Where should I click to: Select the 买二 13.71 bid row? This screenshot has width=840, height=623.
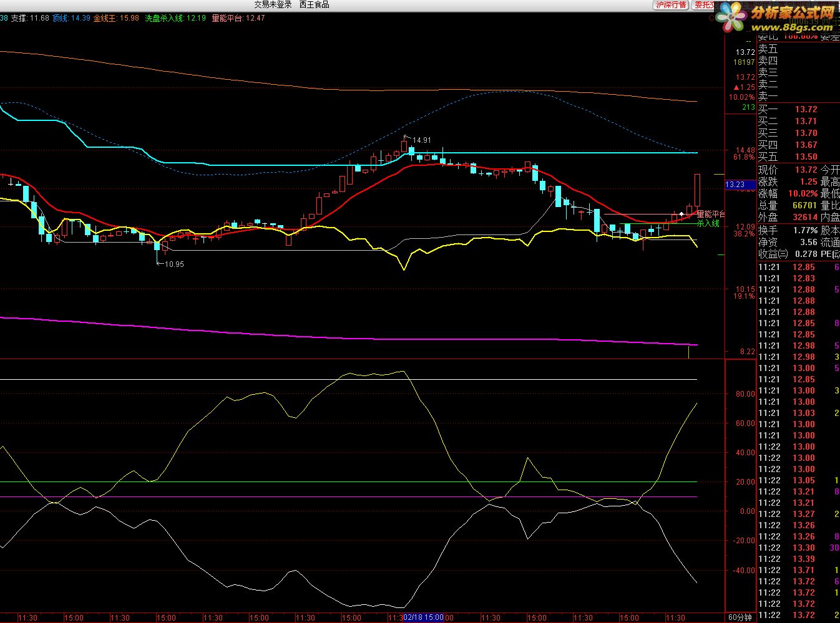[x=798, y=121]
